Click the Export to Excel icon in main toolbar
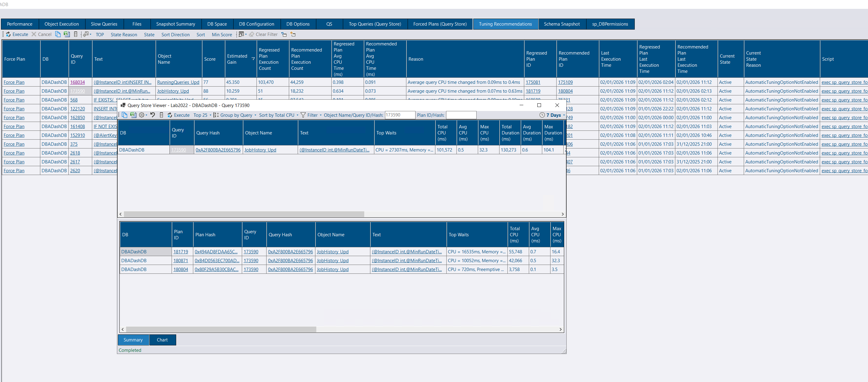The image size is (868, 382). 67,34
